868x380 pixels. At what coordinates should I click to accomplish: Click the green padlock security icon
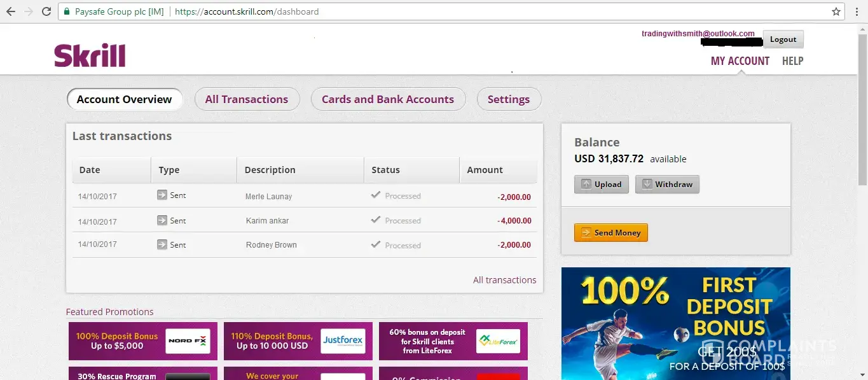(x=67, y=11)
